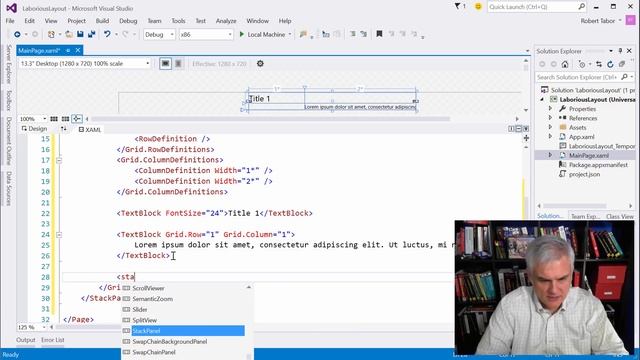Open the Analyze menu
640x360 pixels.
pos(226,21)
